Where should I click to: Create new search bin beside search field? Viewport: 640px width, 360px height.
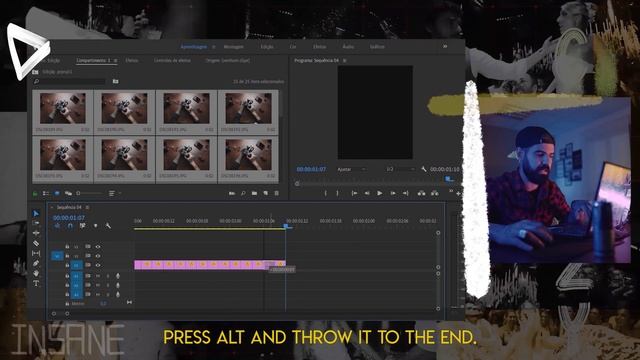tap(116, 81)
